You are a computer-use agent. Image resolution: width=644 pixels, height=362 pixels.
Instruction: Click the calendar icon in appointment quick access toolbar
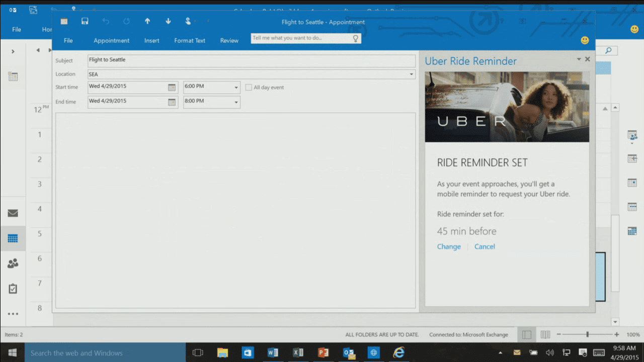tap(64, 21)
